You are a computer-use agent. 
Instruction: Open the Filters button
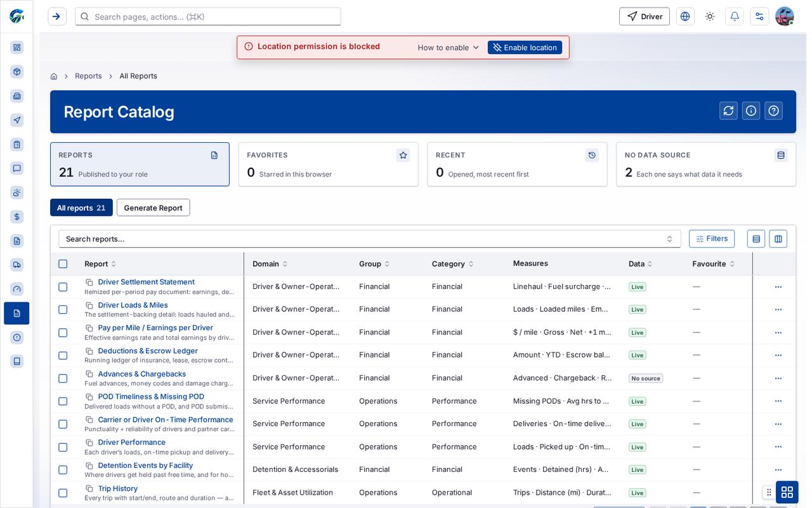[x=712, y=239]
